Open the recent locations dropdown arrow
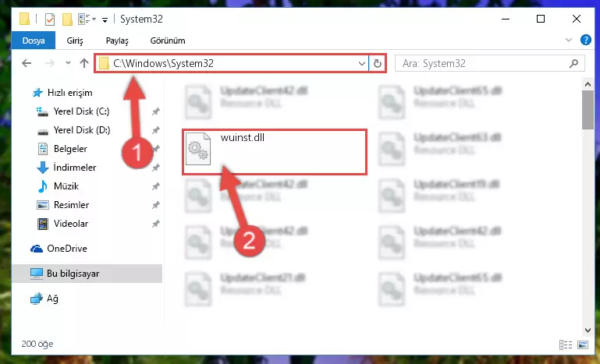 pyautogui.click(x=68, y=63)
